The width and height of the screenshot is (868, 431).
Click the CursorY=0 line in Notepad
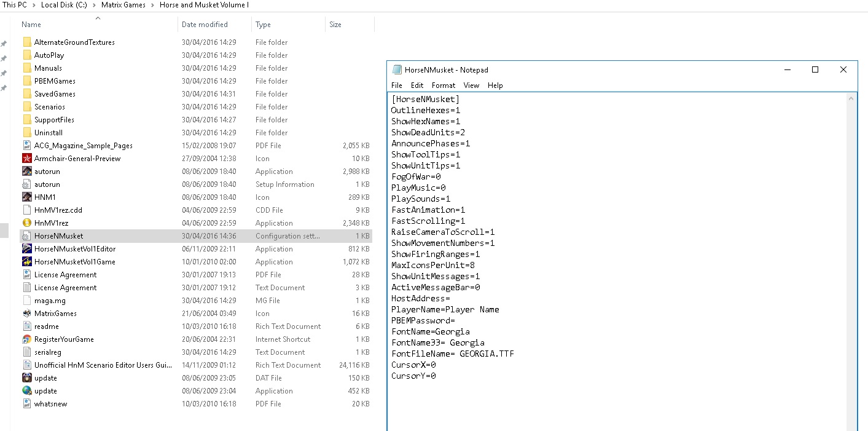point(413,376)
